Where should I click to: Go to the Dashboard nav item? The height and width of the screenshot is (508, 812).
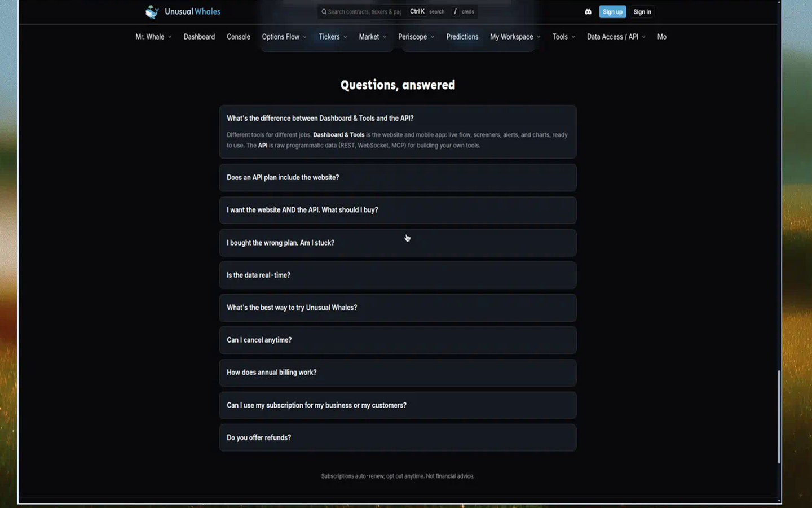(199, 37)
